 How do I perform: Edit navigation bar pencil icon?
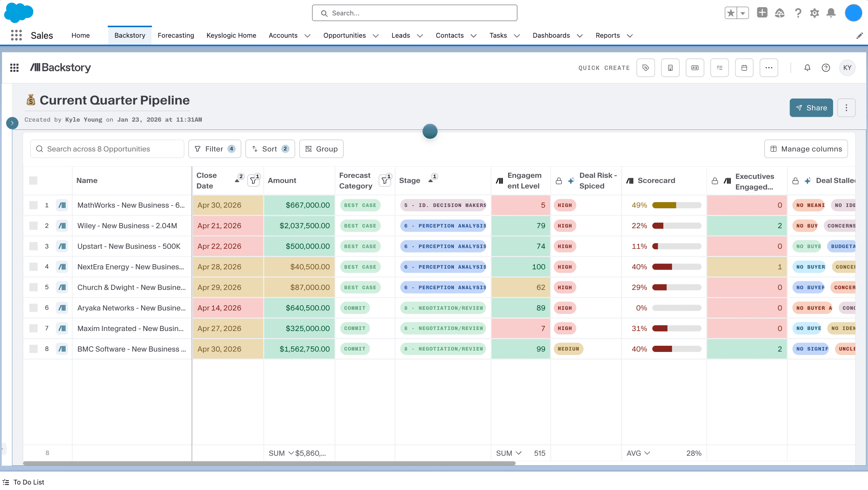tap(859, 36)
